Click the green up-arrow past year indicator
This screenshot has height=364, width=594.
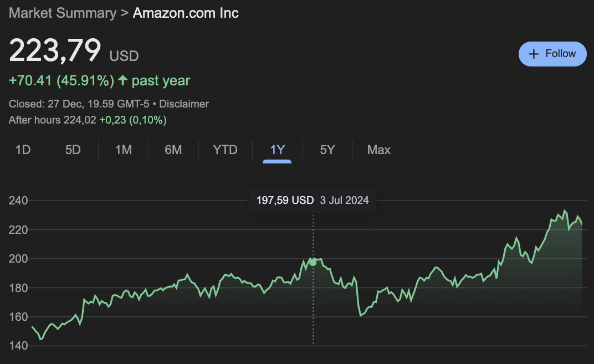[123, 81]
